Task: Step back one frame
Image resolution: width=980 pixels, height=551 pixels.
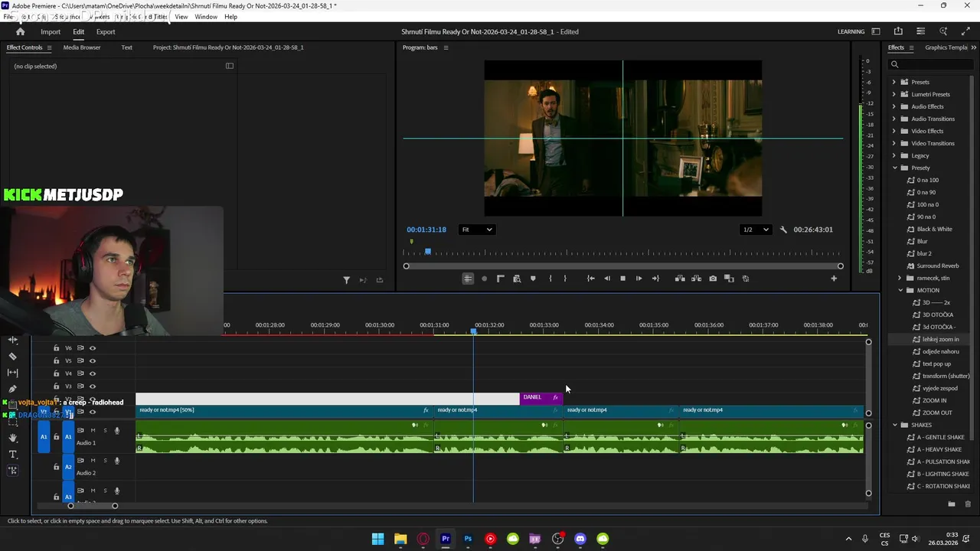Action: coord(607,279)
